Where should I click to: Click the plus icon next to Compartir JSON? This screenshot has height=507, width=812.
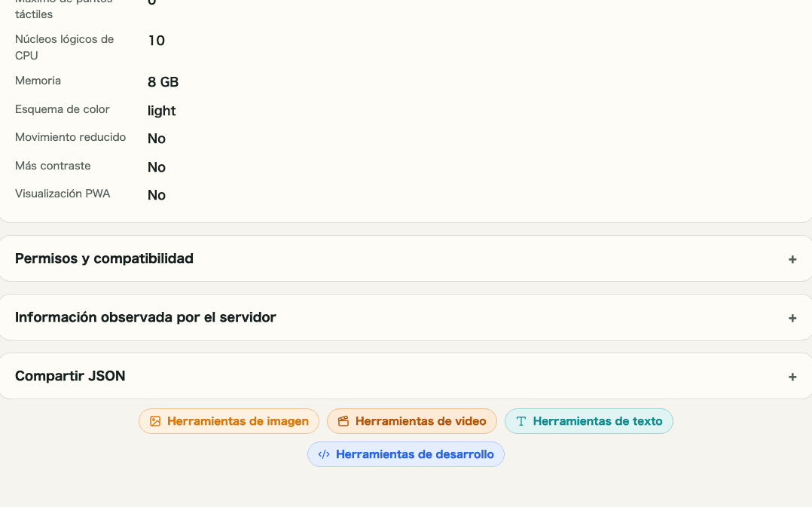(x=792, y=377)
